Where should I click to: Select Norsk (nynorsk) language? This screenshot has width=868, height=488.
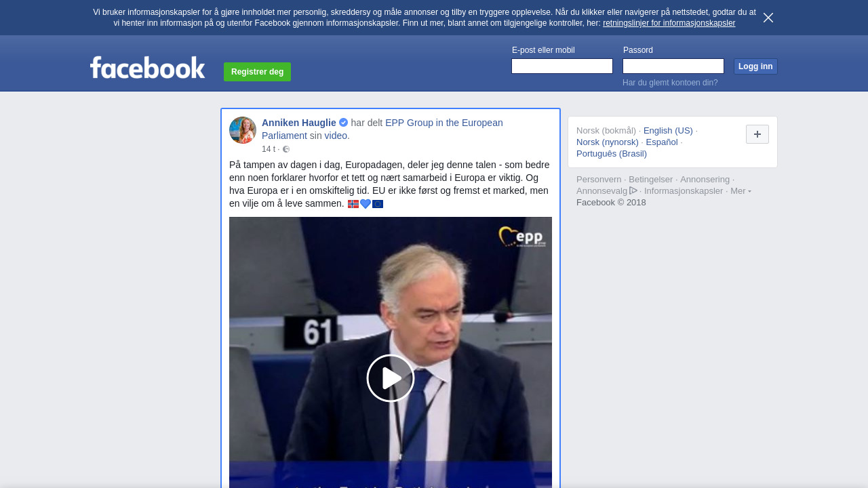coord(608,142)
